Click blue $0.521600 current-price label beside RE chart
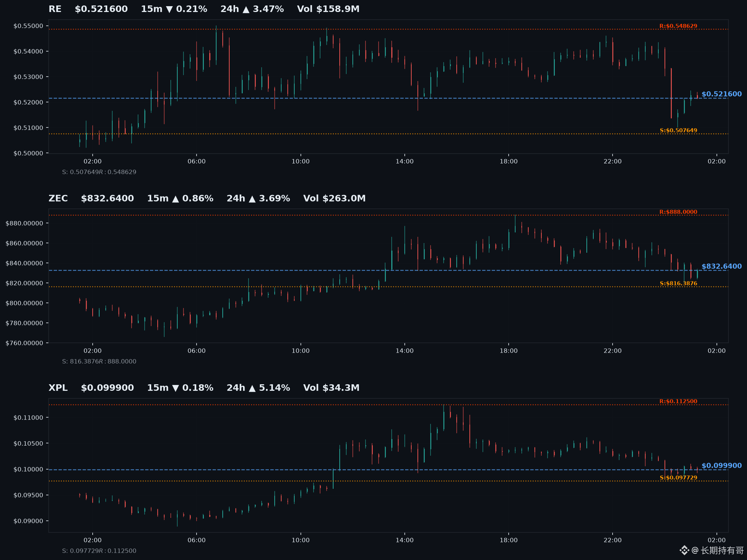 click(x=722, y=94)
